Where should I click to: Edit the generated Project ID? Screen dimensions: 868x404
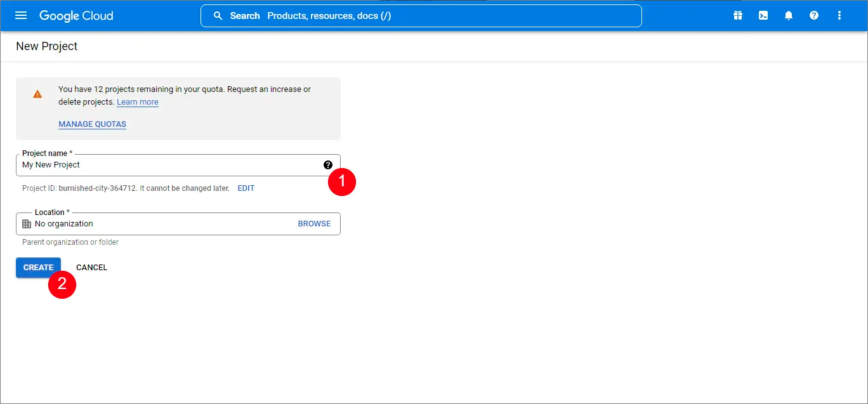pos(246,188)
